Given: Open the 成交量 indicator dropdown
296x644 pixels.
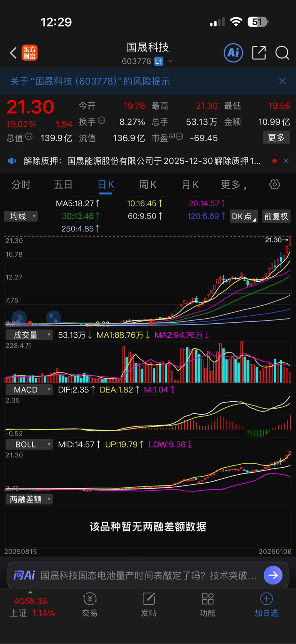Looking at the screenshot, I should pos(29,335).
